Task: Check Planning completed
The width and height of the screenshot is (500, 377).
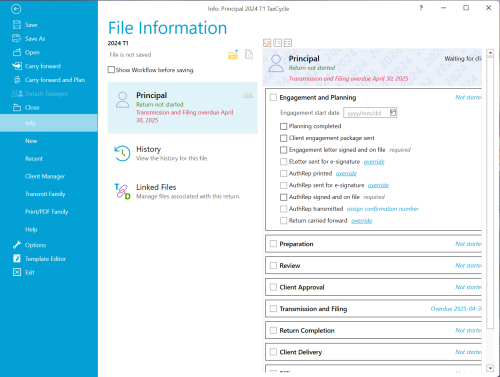Action: pyautogui.click(x=283, y=126)
